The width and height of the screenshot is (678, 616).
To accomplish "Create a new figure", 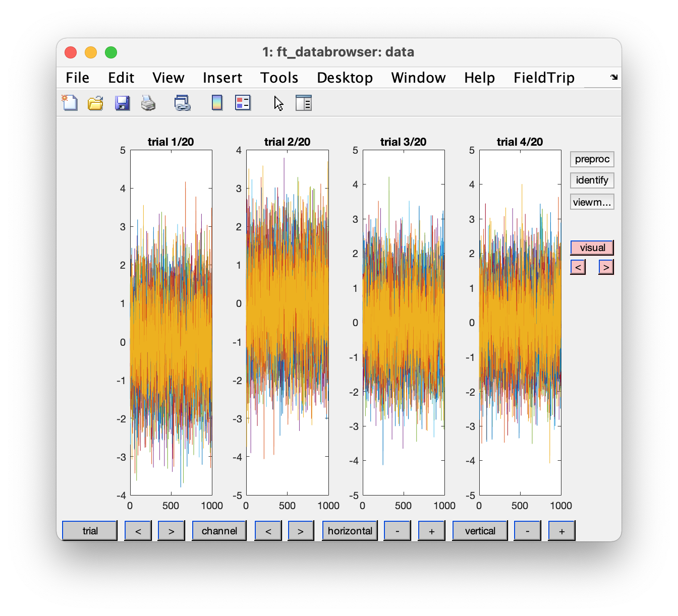I will coord(70,102).
